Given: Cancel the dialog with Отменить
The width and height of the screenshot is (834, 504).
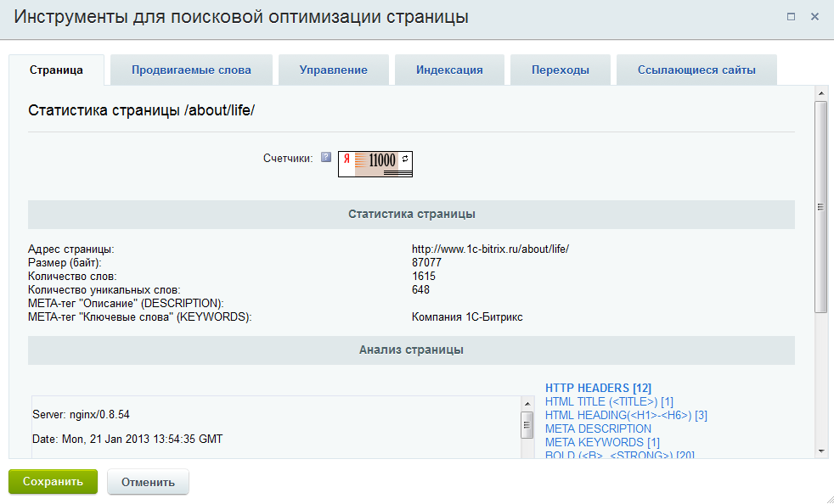Looking at the screenshot, I should coord(148,481).
